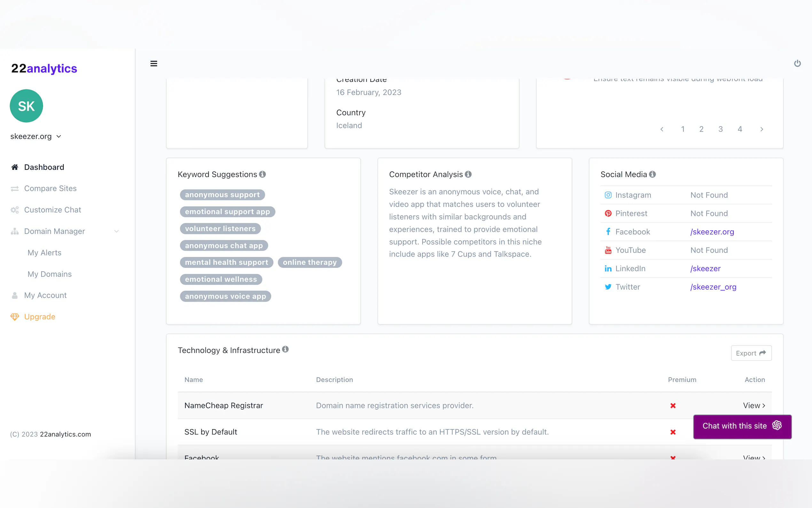Click Competitor Analysis info icon
This screenshot has height=508, width=812.
tap(468, 174)
